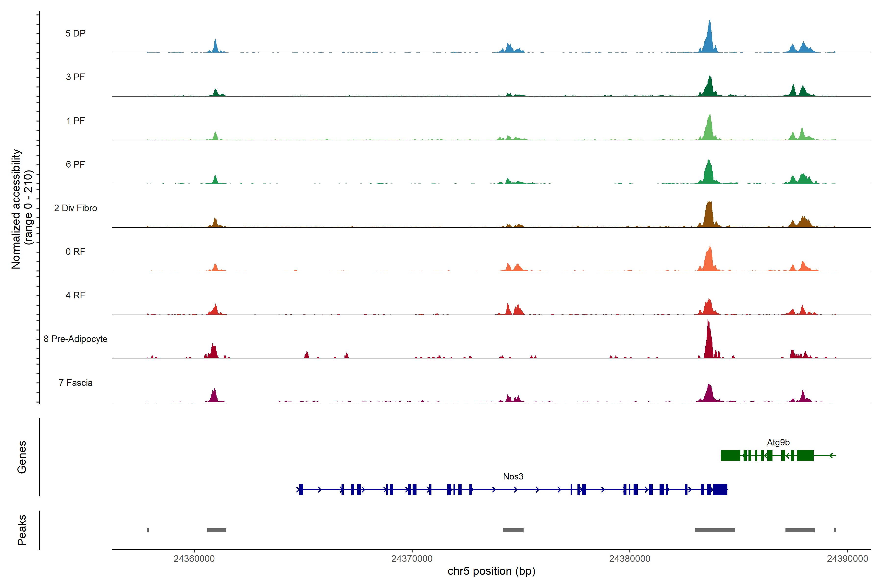The image size is (882, 588).
Task: Click the 8 Pre-Adipocyte track label
Action: tap(75, 339)
